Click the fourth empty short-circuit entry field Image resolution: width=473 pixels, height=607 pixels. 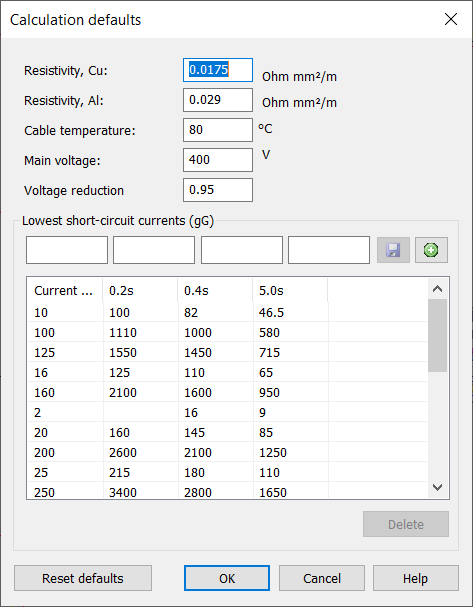click(x=329, y=250)
